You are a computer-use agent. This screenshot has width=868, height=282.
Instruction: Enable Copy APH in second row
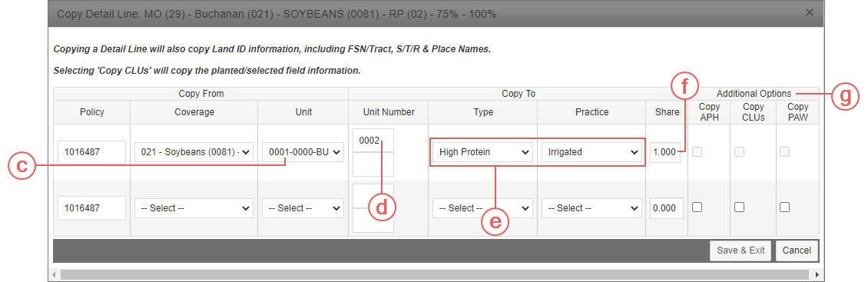pyautogui.click(x=697, y=207)
